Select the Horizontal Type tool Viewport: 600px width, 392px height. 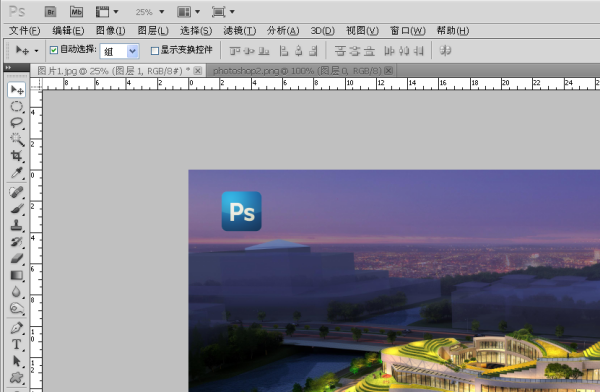click(17, 345)
